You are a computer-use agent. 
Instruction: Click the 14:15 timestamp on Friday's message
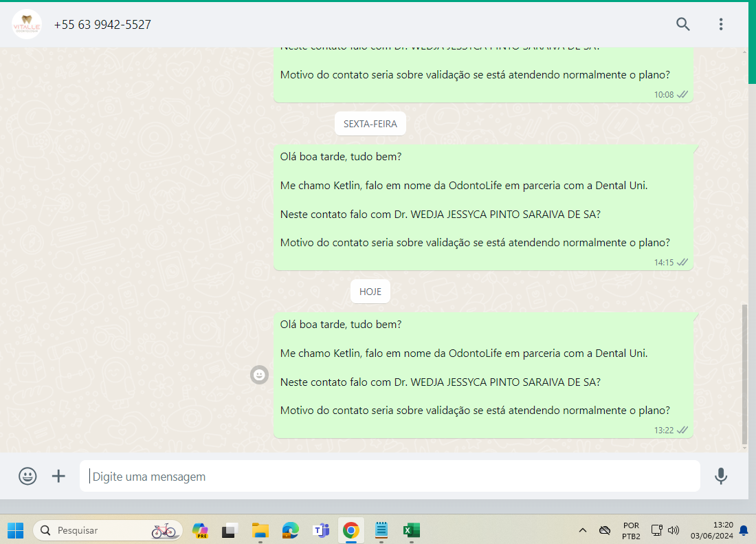click(664, 262)
